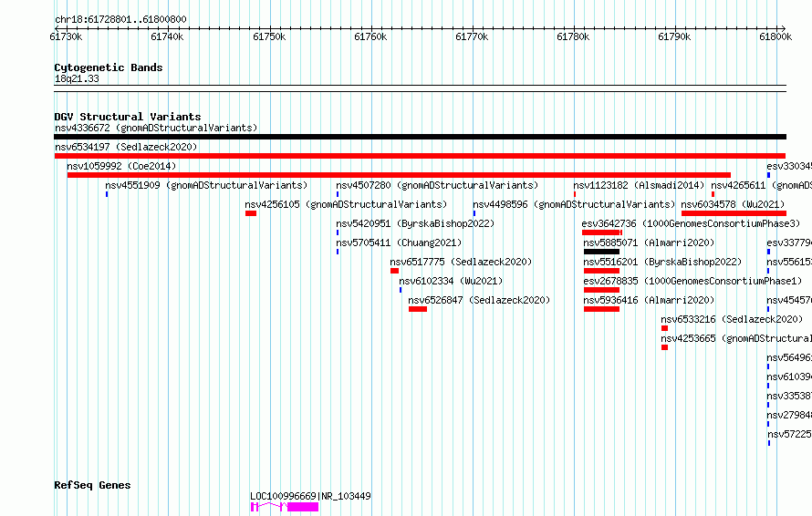This screenshot has width=812, height=516.
Task: Open nsv5936416 (Almarri2020) label
Action: click(x=649, y=300)
